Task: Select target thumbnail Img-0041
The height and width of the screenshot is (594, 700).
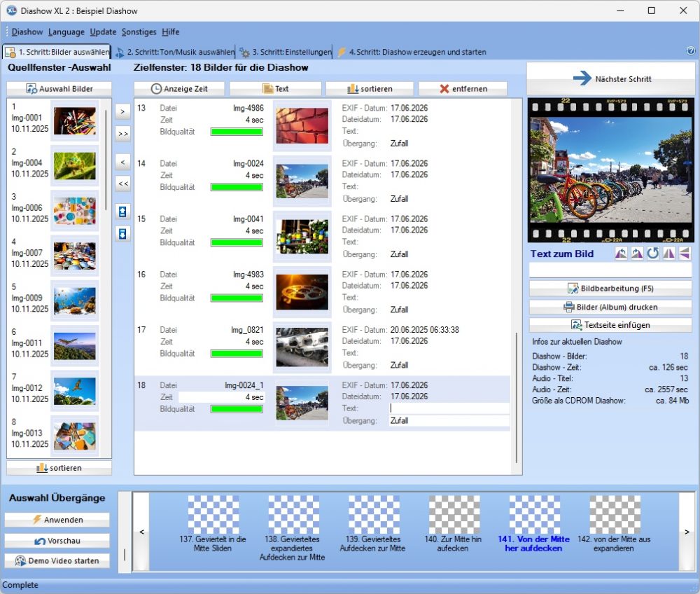Action: (302, 237)
